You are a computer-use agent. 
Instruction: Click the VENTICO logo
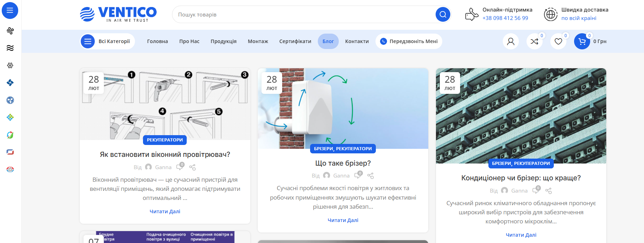(x=118, y=14)
